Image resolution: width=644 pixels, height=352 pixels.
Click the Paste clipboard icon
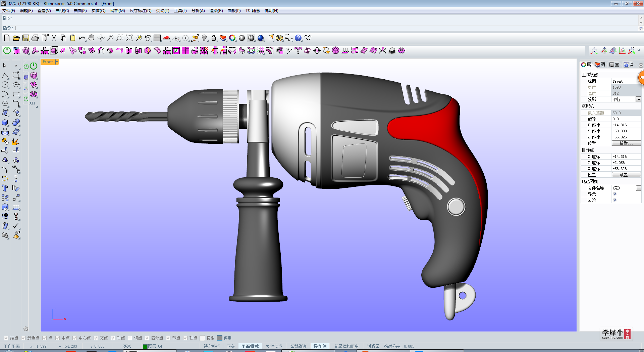tap(73, 38)
